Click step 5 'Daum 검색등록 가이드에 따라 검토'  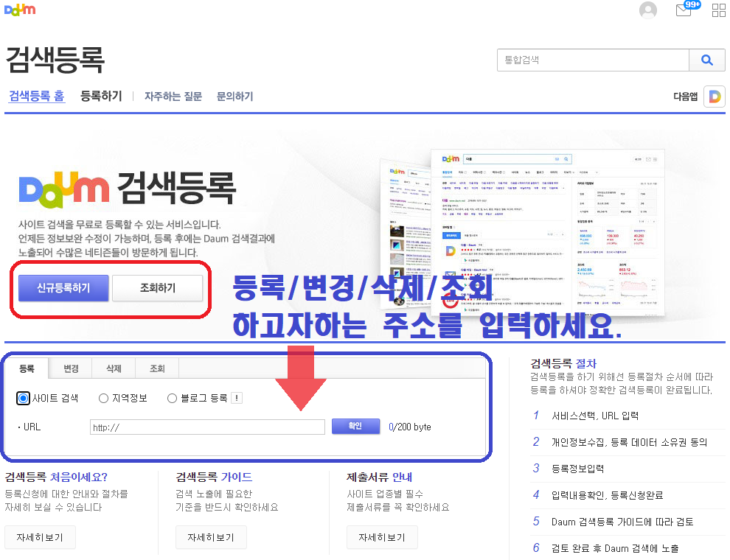622,522
